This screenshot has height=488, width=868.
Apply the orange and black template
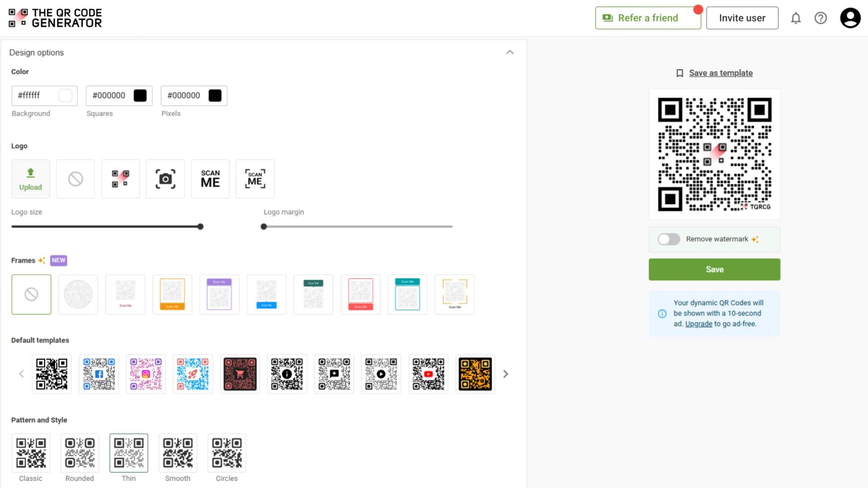(x=475, y=374)
